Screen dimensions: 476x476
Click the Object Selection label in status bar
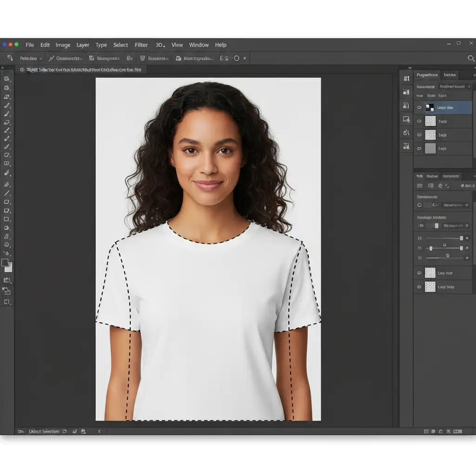point(44,432)
